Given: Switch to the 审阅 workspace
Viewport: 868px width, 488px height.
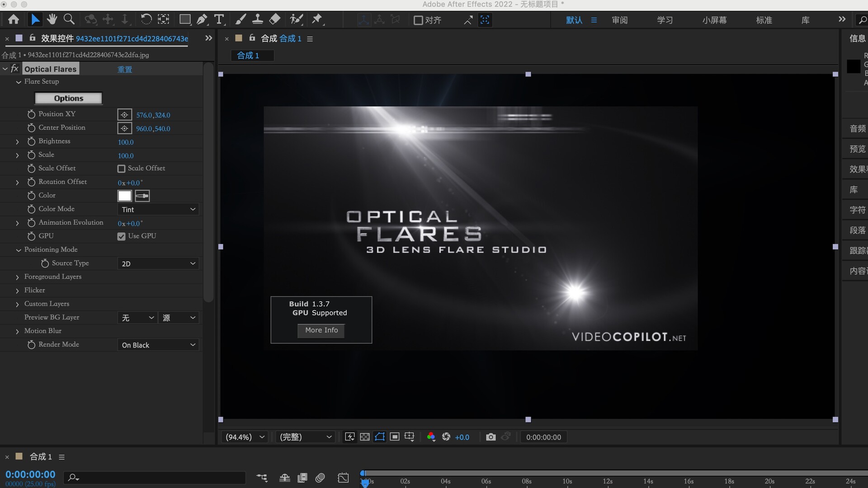Looking at the screenshot, I should coord(619,20).
